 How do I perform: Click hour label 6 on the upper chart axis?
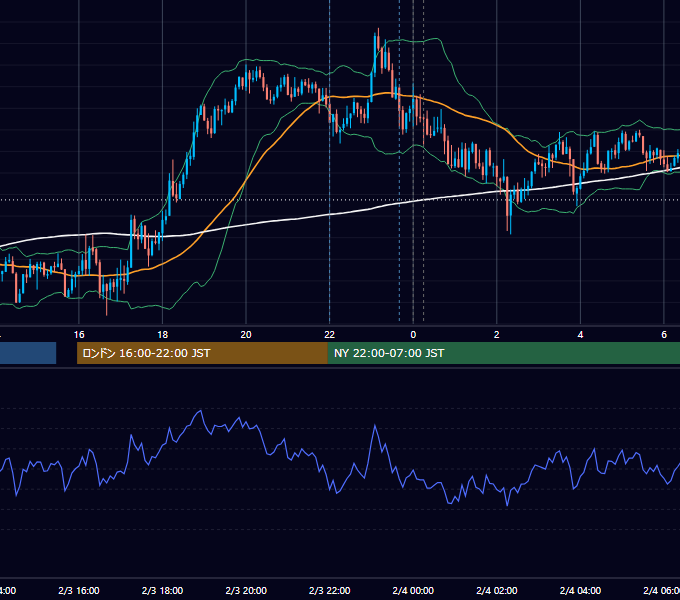pos(664,335)
